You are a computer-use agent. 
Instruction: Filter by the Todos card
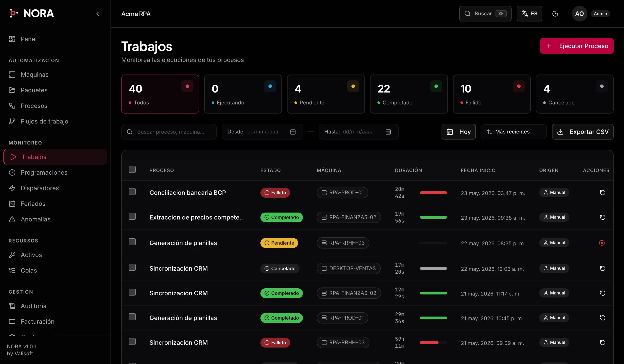point(160,94)
